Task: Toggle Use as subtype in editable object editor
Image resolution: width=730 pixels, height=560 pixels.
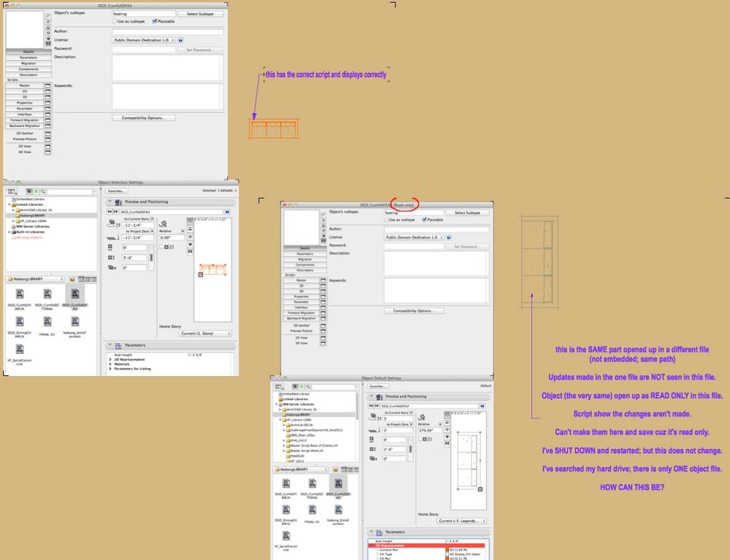Action: click(114, 21)
